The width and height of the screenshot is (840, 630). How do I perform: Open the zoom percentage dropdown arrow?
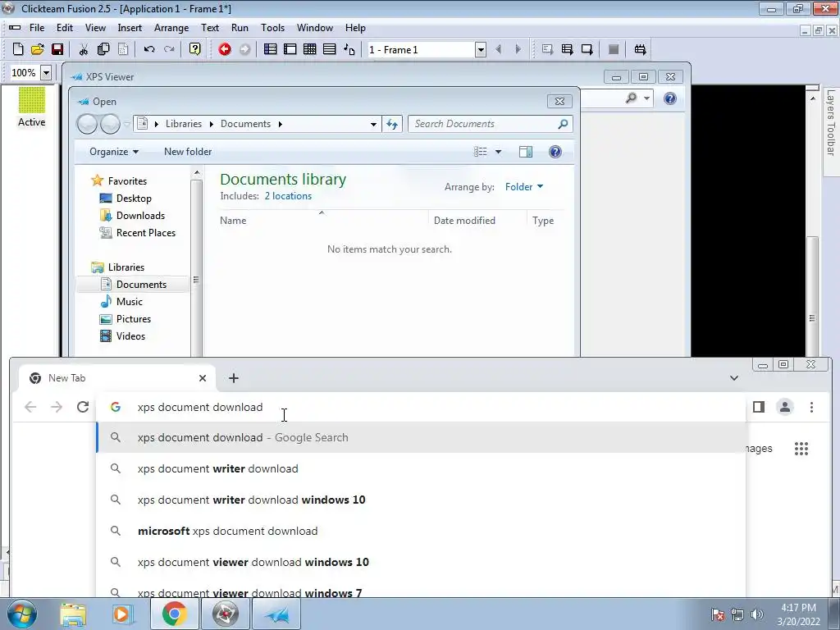47,72
